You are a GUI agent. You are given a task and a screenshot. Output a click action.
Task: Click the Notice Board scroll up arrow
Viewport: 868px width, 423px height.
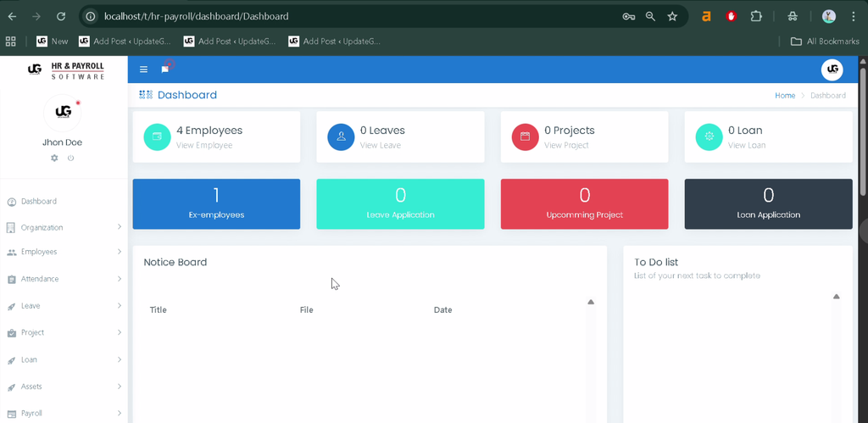coord(591,302)
